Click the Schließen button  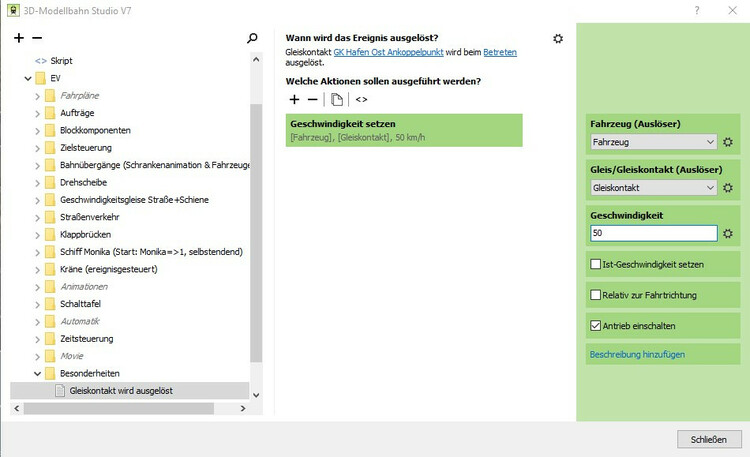(x=709, y=439)
